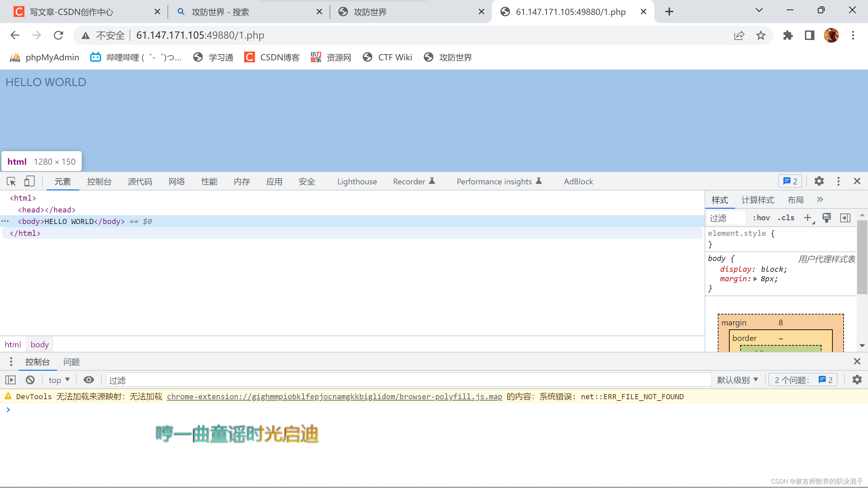868x488 pixels.
Task: Expand the margin shorthand triangle
Action: [755, 279]
